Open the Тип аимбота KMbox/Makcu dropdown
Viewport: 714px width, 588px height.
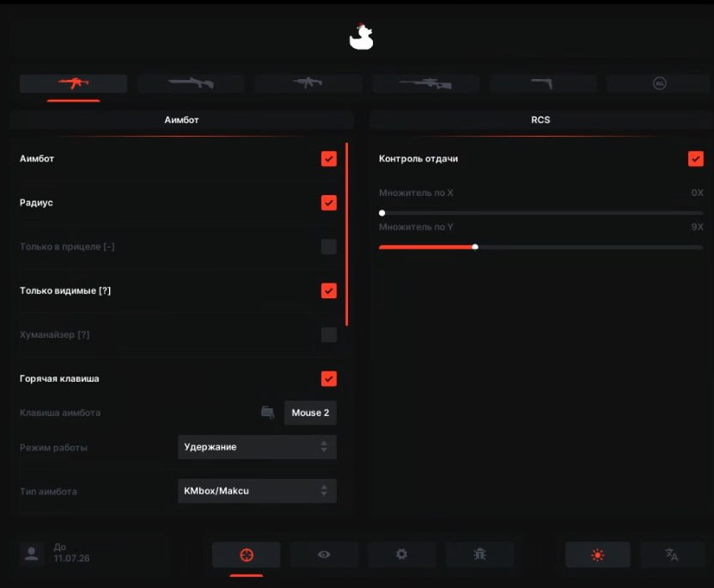(257, 491)
